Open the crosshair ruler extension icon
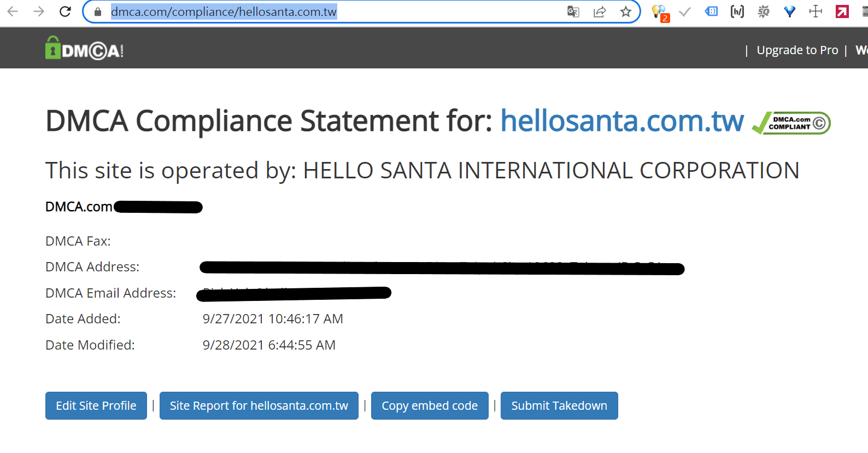Screen dimensions: 868x453 (x=816, y=11)
